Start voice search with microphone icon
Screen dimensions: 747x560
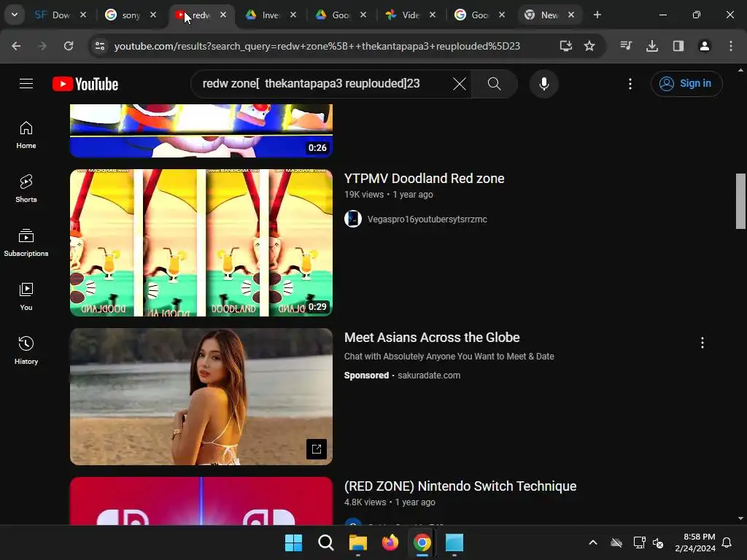(x=543, y=84)
